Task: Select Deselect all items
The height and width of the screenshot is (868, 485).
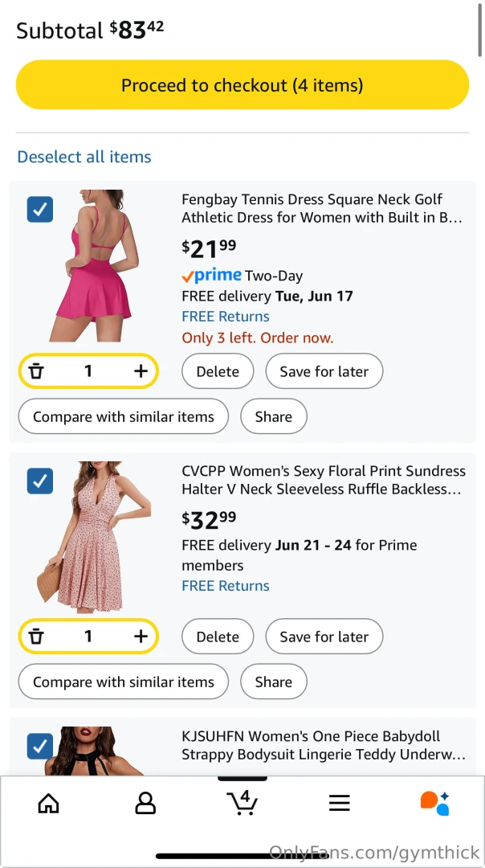Action: [x=84, y=157]
